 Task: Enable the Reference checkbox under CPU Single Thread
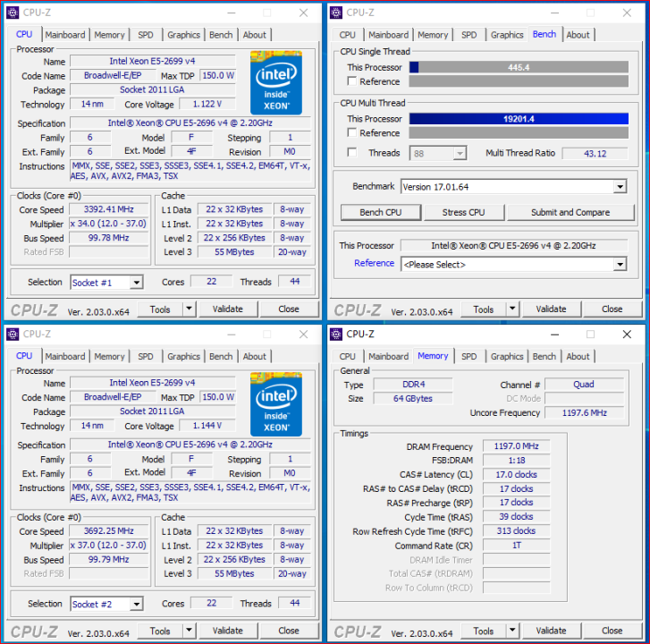coord(352,82)
